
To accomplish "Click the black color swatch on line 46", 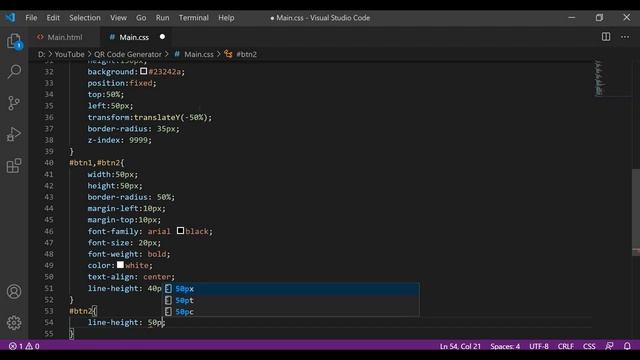I will (180, 231).
